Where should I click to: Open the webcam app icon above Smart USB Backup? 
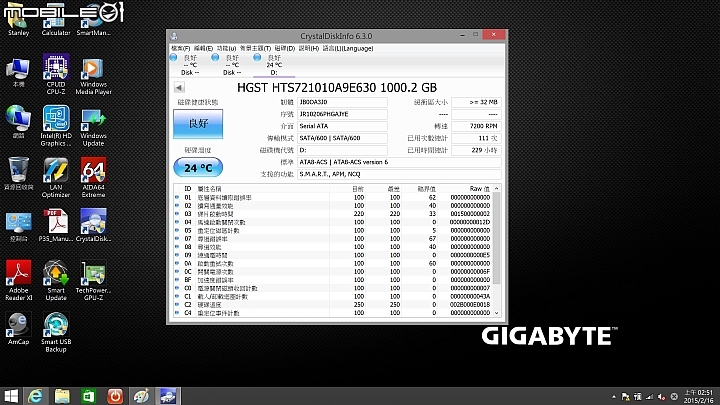(18, 329)
